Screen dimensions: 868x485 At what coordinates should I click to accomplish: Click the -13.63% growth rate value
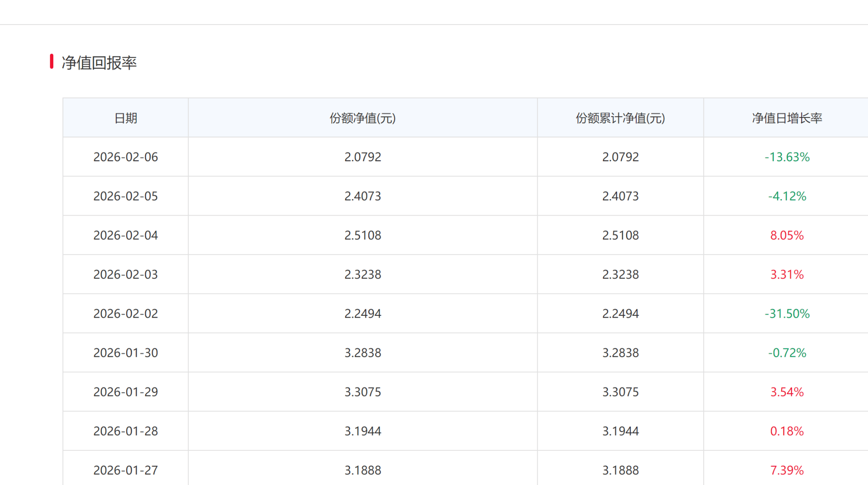click(787, 157)
